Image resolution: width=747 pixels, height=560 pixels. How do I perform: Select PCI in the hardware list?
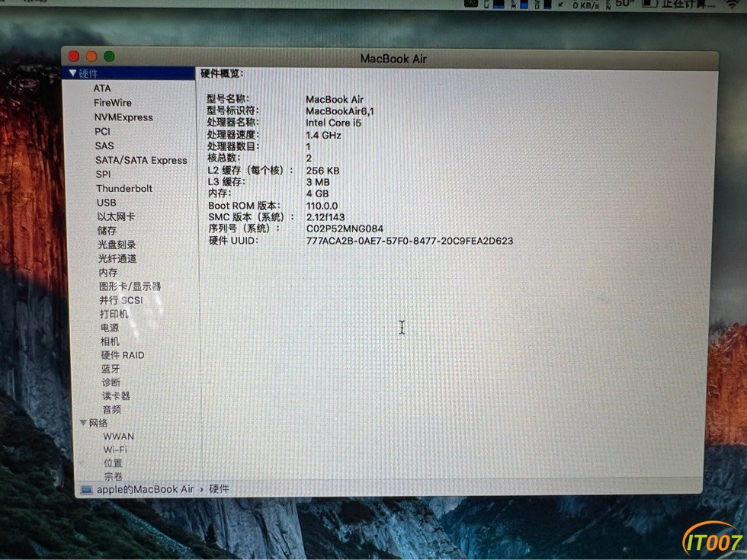[x=102, y=131]
